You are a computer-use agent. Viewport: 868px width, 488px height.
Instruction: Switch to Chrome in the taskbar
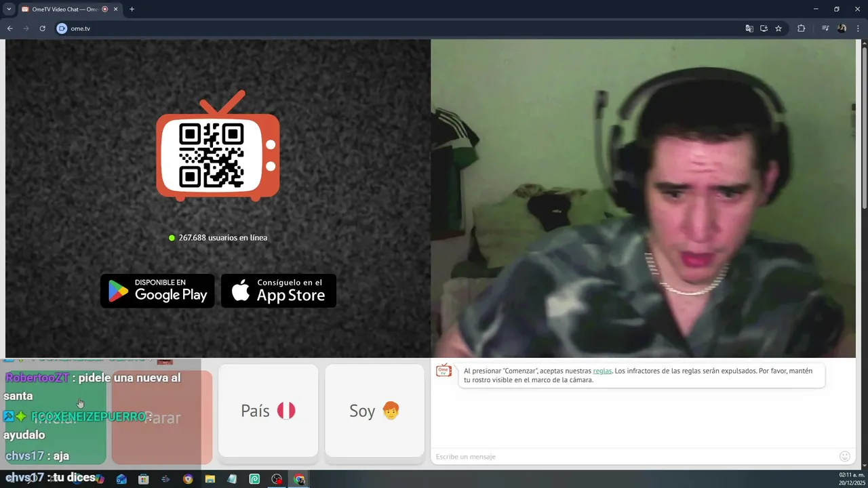299,479
